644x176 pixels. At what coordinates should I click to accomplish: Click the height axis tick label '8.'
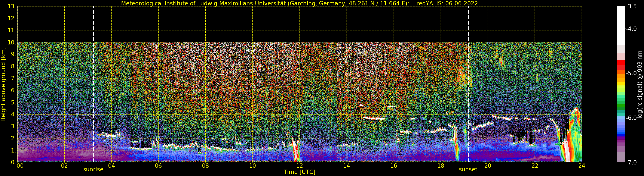click(x=13, y=66)
